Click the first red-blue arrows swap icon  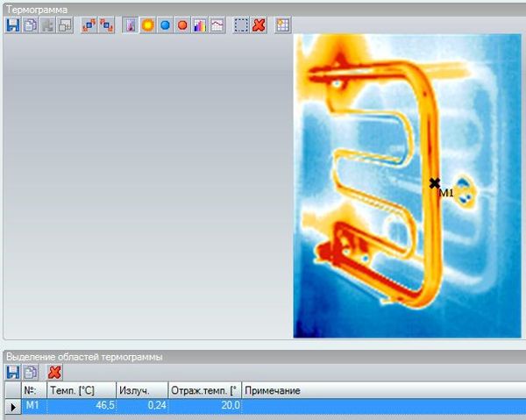pos(89,25)
